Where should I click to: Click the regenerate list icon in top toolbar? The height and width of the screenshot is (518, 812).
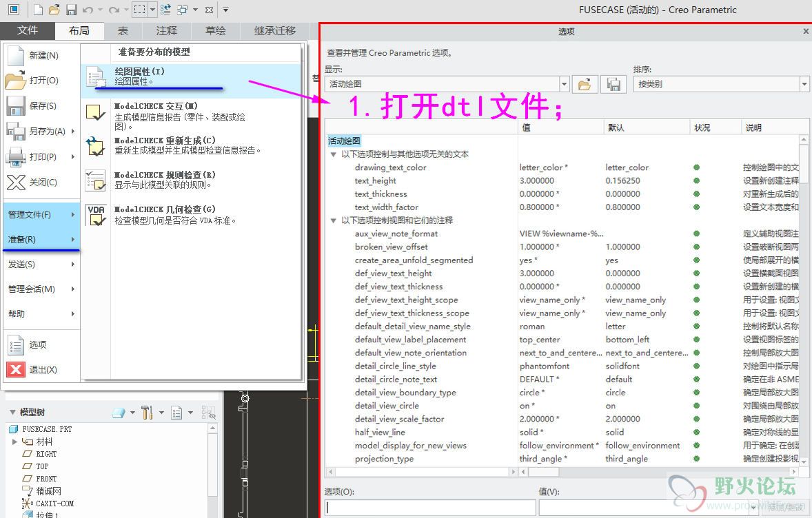click(x=165, y=10)
